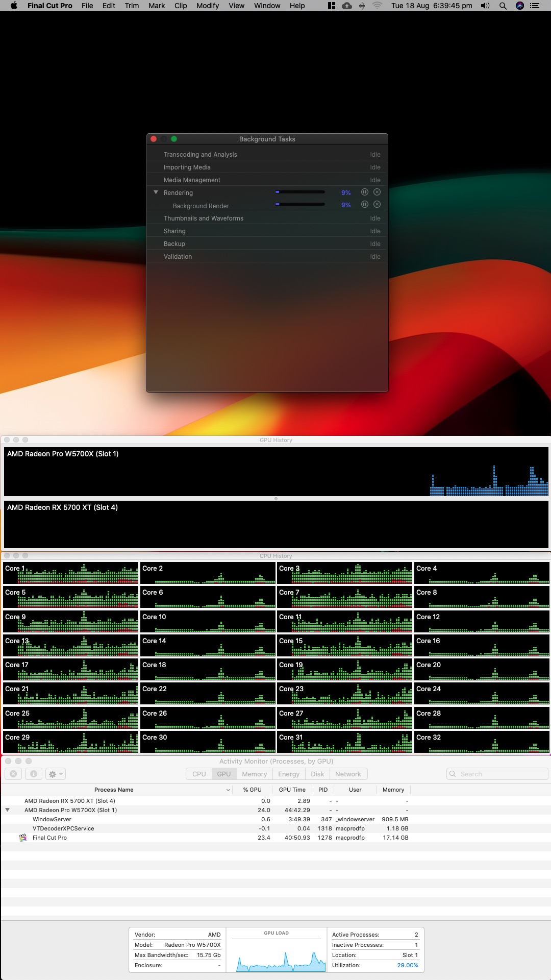This screenshot has height=980, width=551.
Task: Click the Siri icon
Action: click(x=520, y=6)
